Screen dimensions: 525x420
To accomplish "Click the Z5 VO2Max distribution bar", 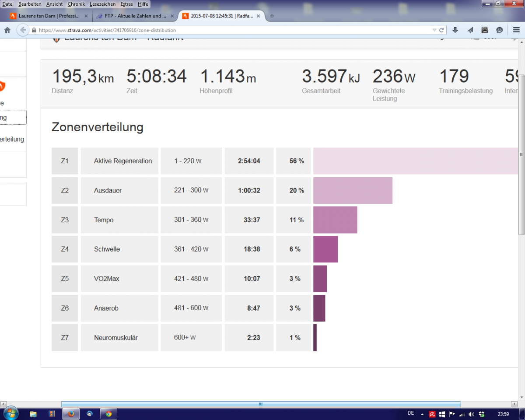I will tap(320, 278).
